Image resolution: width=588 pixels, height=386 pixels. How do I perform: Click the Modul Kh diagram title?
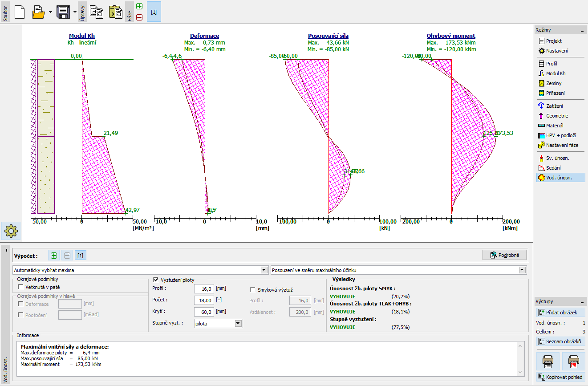pos(82,36)
